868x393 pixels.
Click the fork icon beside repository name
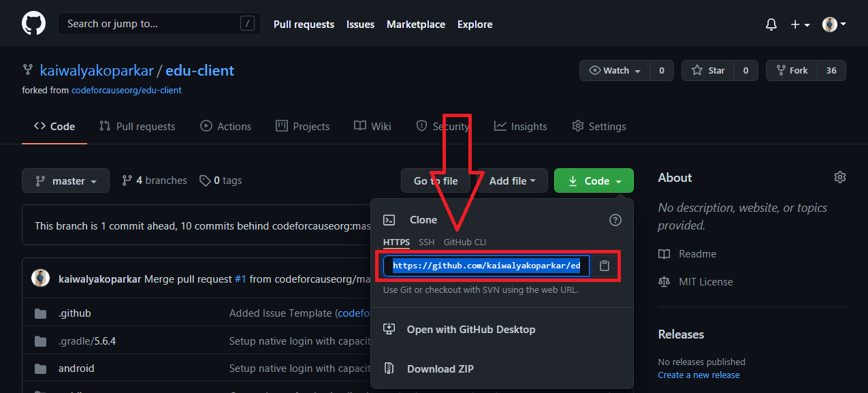coord(28,70)
